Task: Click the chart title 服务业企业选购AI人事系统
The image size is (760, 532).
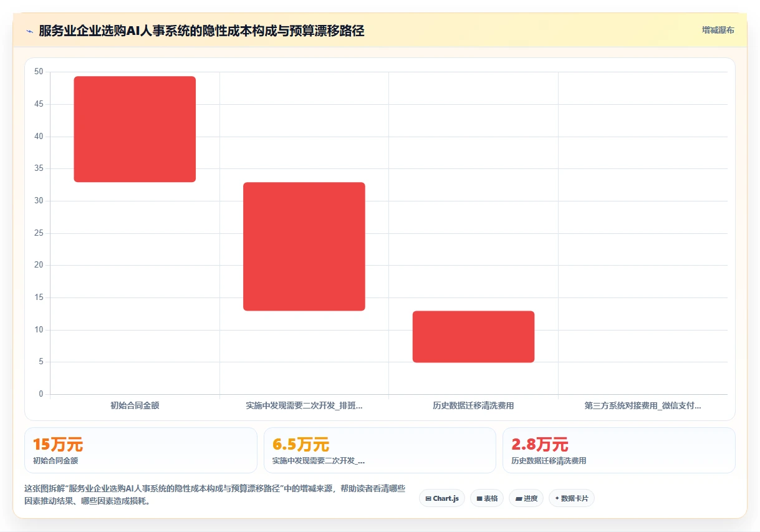Action: 201,31
